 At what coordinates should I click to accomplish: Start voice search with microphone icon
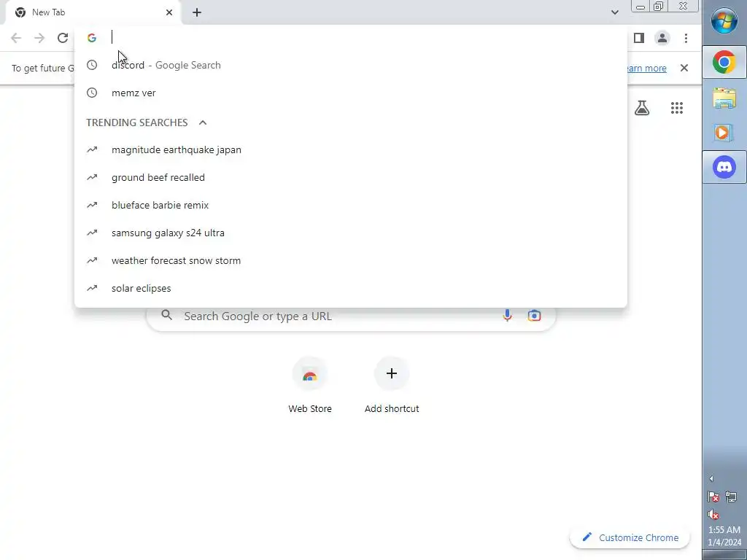(x=508, y=315)
